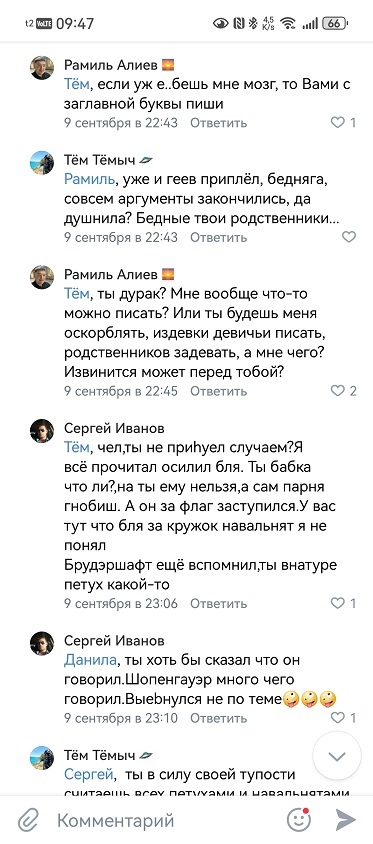Open Рамиль Алиев's avatar at top
Image resolution: width=373 pixels, height=844 pixels.
click(x=42, y=68)
